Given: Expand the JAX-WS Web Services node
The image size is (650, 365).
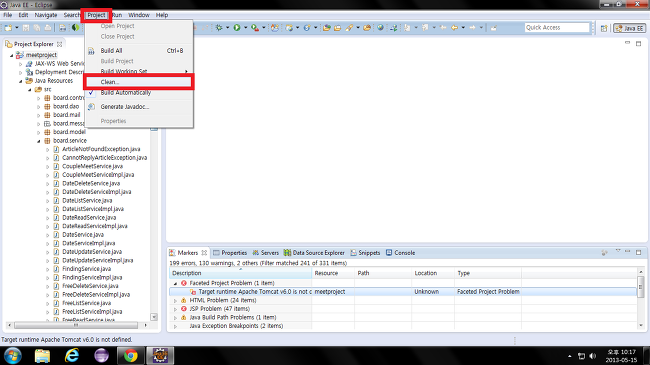Looking at the screenshot, I should tap(21, 64).
